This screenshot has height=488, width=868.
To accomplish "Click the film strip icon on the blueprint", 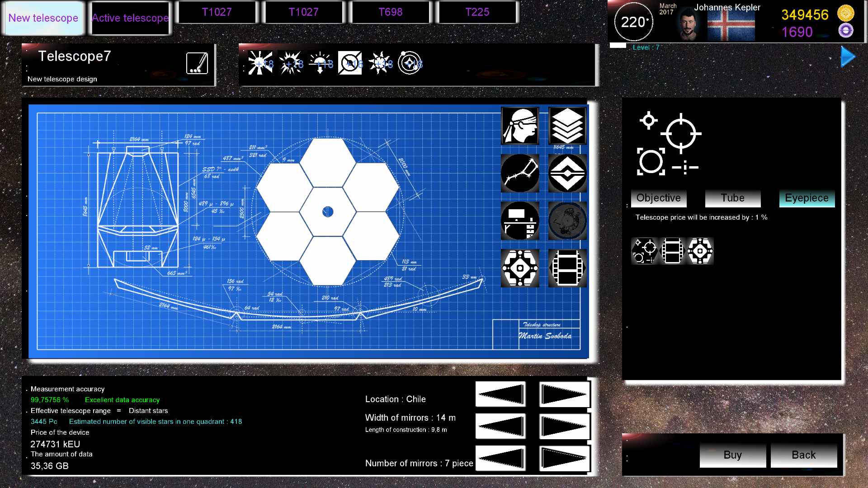I will tap(567, 268).
